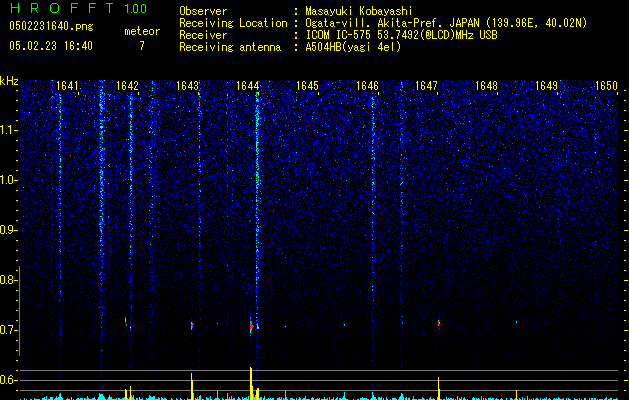Viewport: 629px width, 400px height.
Task: Click the 1645 time marker
Action: tap(307, 86)
